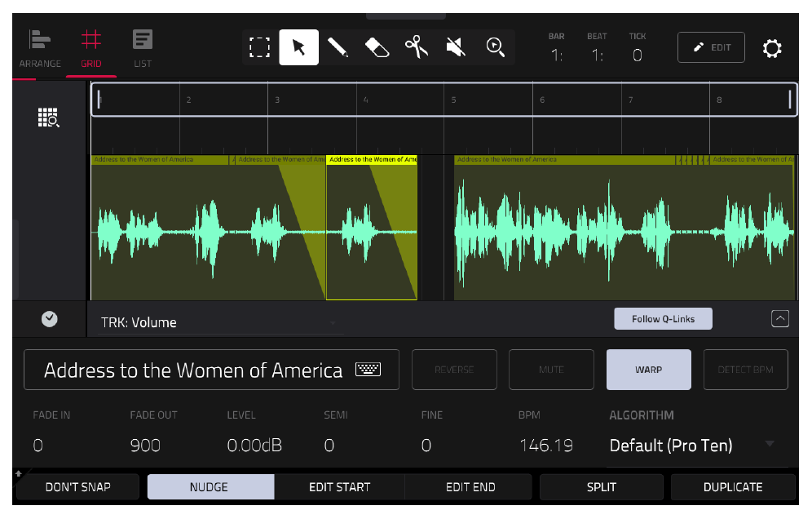This screenshot has width=812, height=519.
Task: Select the Marquee selection tool
Action: click(259, 47)
